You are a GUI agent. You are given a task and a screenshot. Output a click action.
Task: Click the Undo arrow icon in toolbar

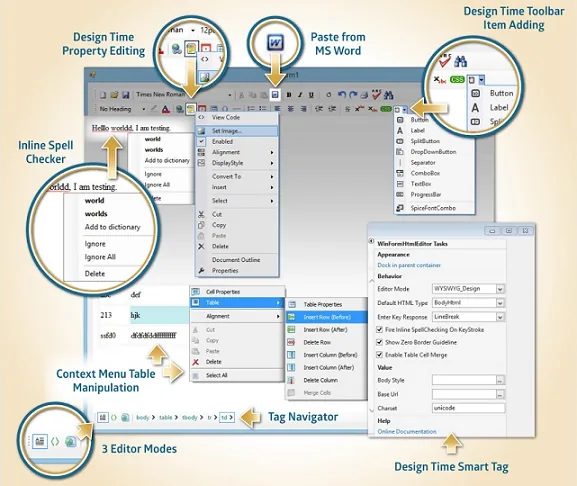(341, 95)
